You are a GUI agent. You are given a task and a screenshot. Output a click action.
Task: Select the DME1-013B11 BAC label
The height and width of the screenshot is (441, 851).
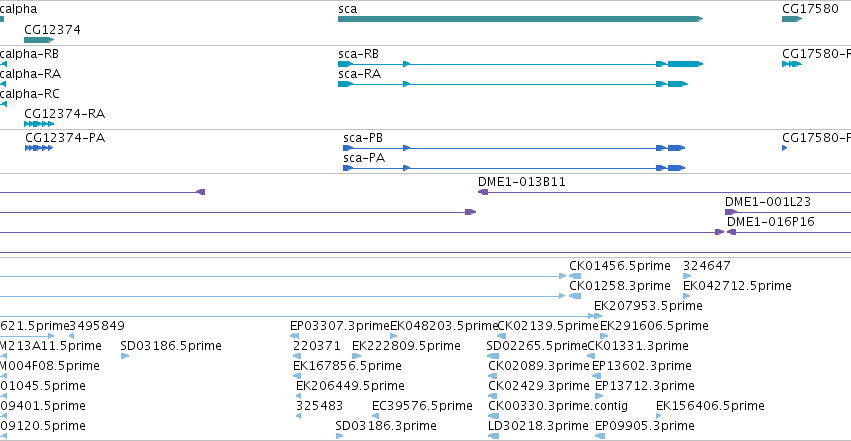(522, 182)
